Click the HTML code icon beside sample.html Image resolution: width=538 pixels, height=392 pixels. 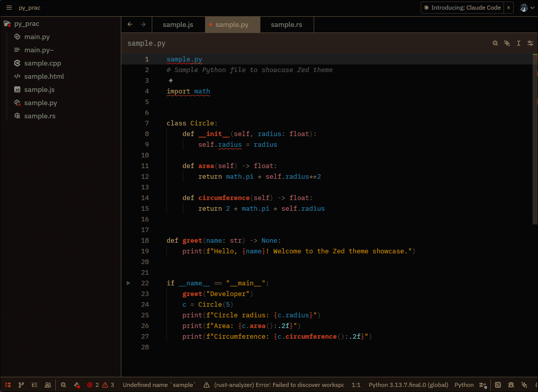pos(17,77)
